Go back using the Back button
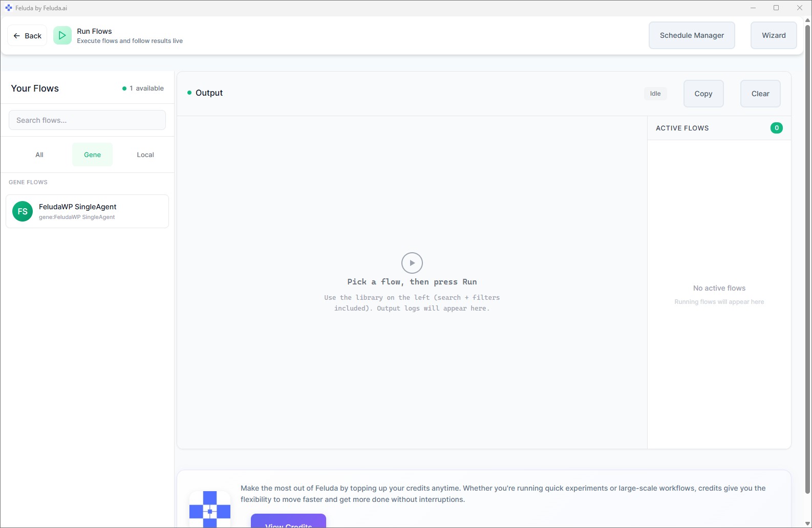The image size is (812, 528). 27,36
